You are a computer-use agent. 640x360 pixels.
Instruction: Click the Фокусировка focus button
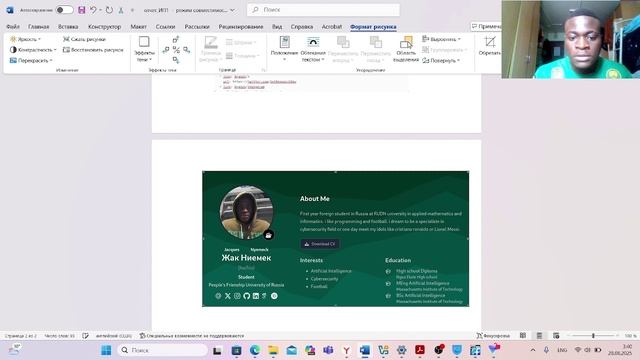[x=493, y=336]
